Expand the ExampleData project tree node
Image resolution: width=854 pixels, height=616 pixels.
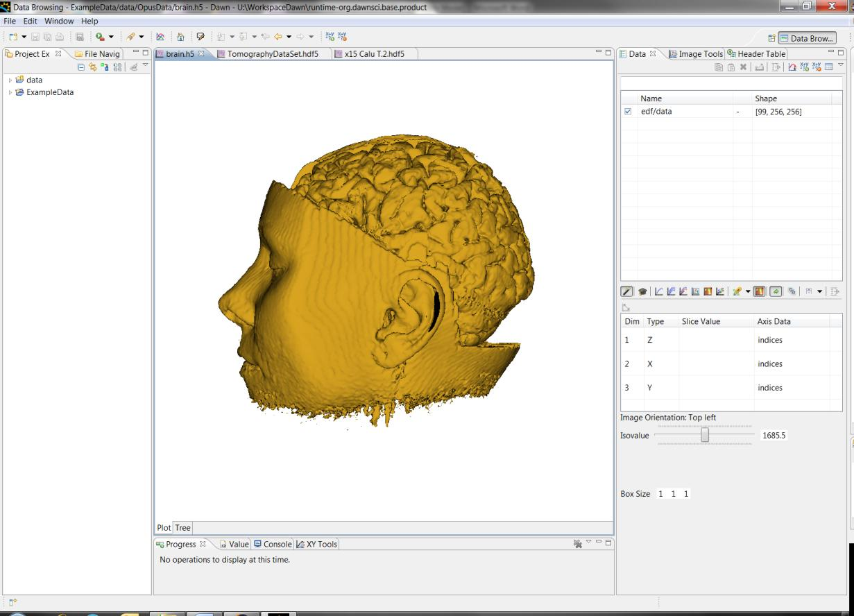coord(10,92)
